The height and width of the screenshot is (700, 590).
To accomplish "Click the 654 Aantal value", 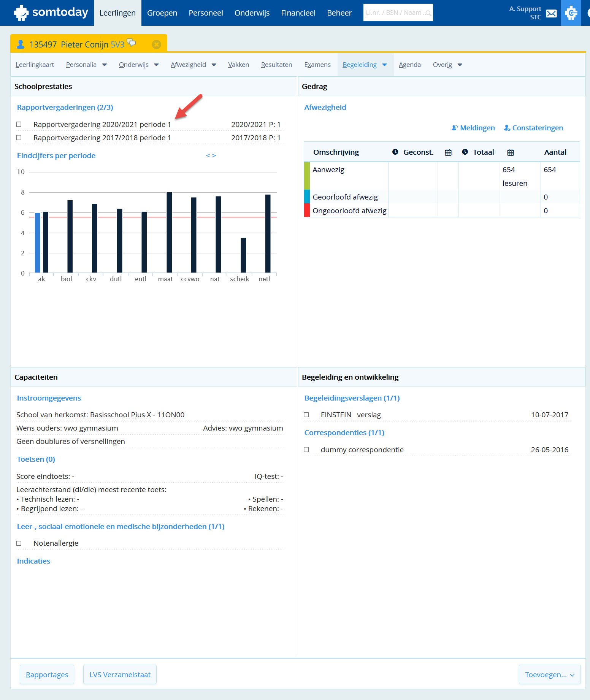I will [x=550, y=169].
